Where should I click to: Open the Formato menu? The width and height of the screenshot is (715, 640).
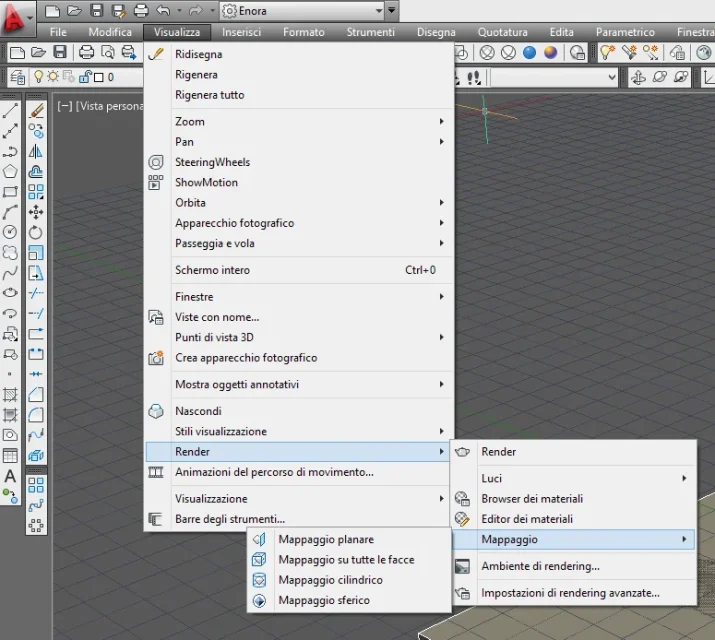[x=303, y=32]
